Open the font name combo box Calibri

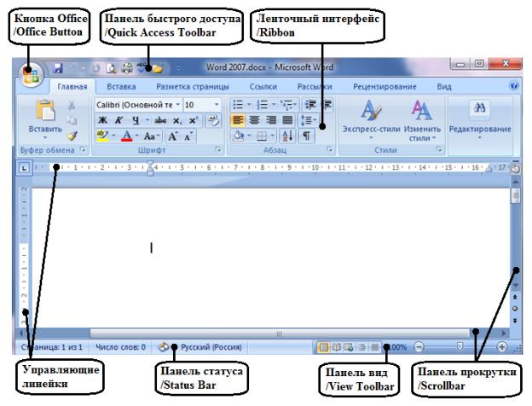tap(138, 105)
